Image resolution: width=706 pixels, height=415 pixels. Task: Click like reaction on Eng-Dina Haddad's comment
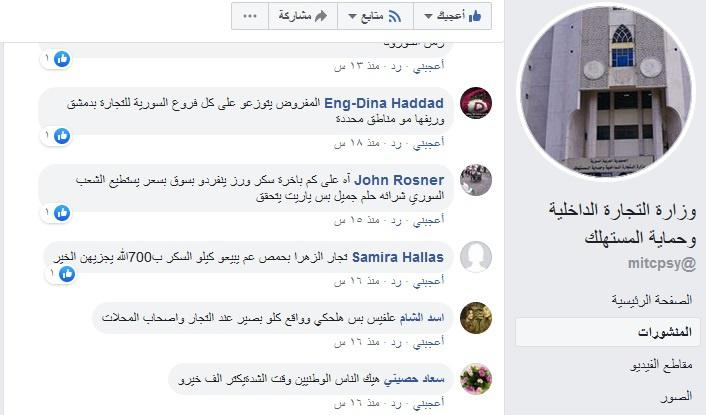[62, 135]
